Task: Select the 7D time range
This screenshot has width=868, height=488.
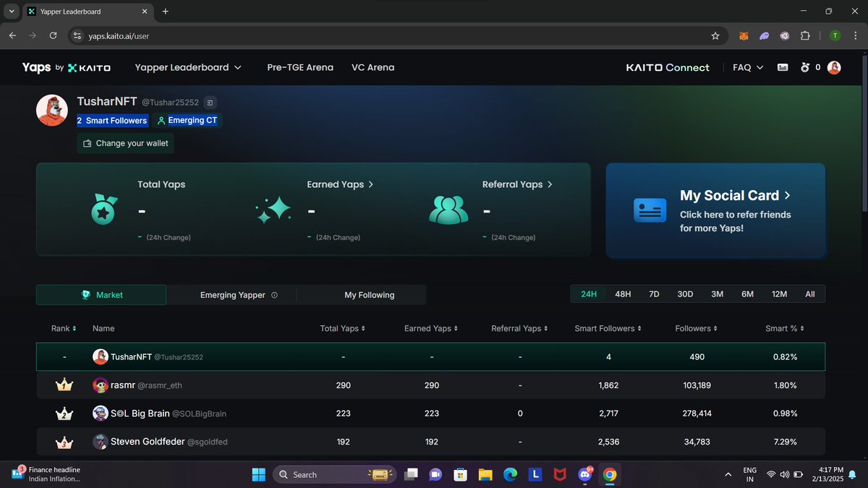Action: (654, 294)
